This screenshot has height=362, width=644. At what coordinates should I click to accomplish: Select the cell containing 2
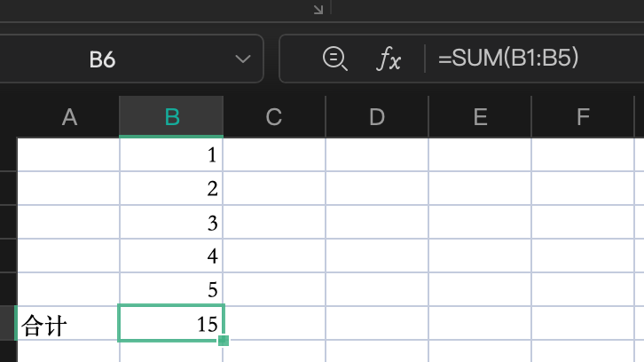(x=171, y=188)
